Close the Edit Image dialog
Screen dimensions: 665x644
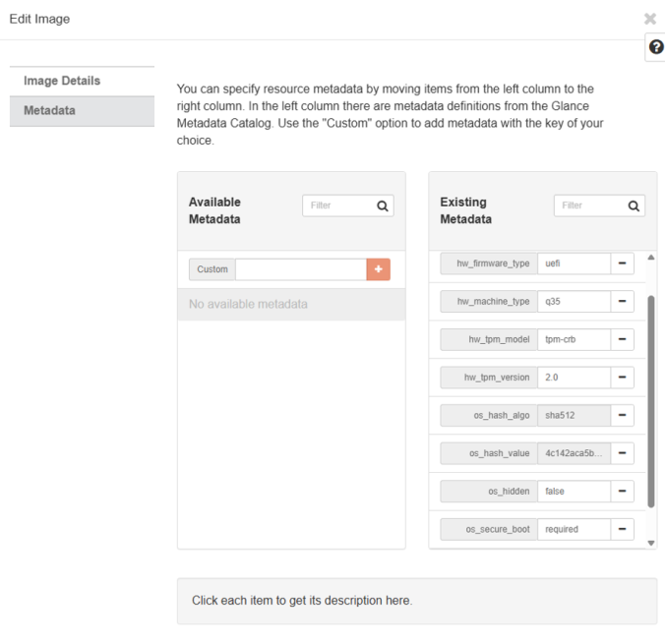(x=649, y=19)
